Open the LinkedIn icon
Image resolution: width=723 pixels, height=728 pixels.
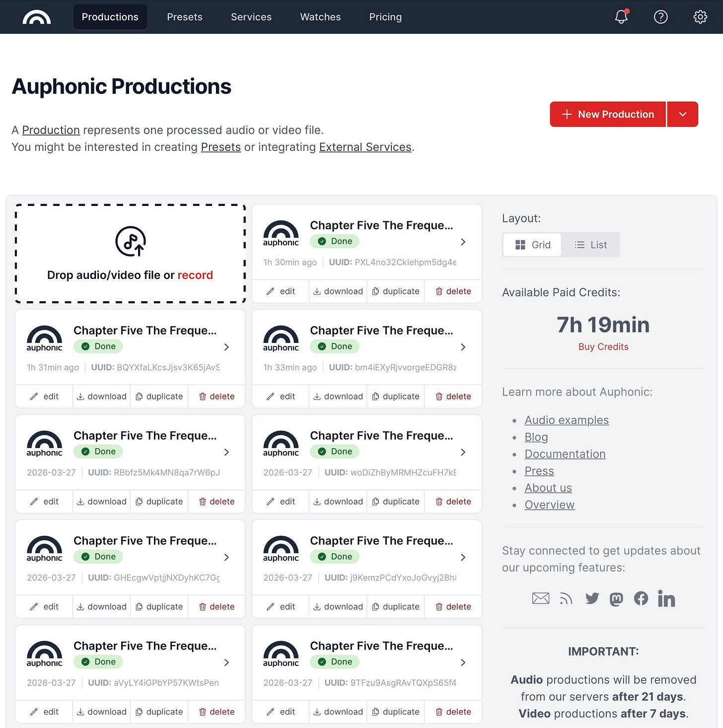(666, 598)
